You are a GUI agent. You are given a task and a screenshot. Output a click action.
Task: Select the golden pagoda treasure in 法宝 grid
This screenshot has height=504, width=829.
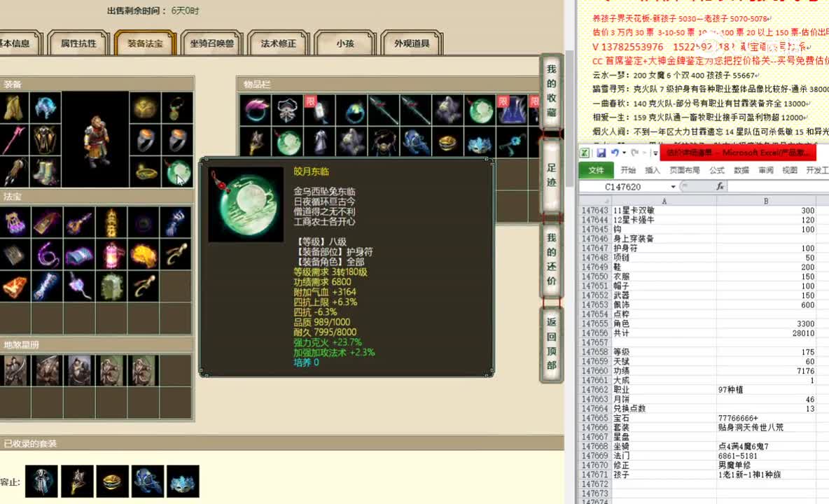(111, 223)
